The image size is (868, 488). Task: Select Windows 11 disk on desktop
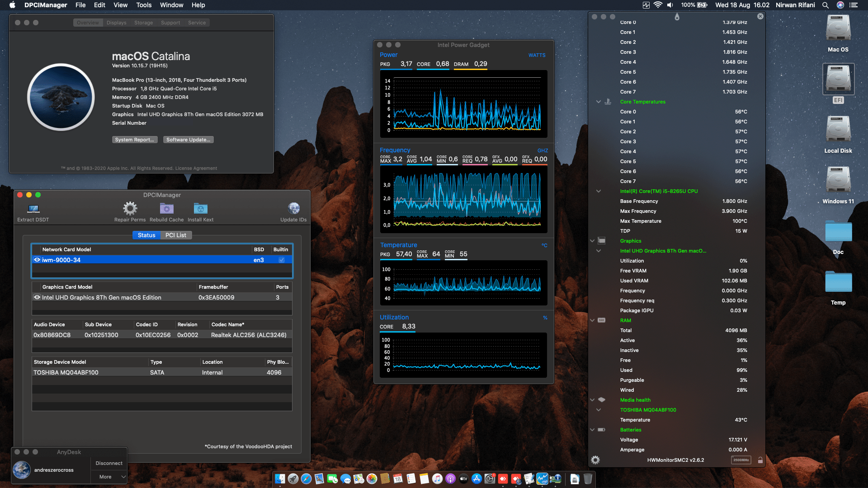[x=838, y=180]
